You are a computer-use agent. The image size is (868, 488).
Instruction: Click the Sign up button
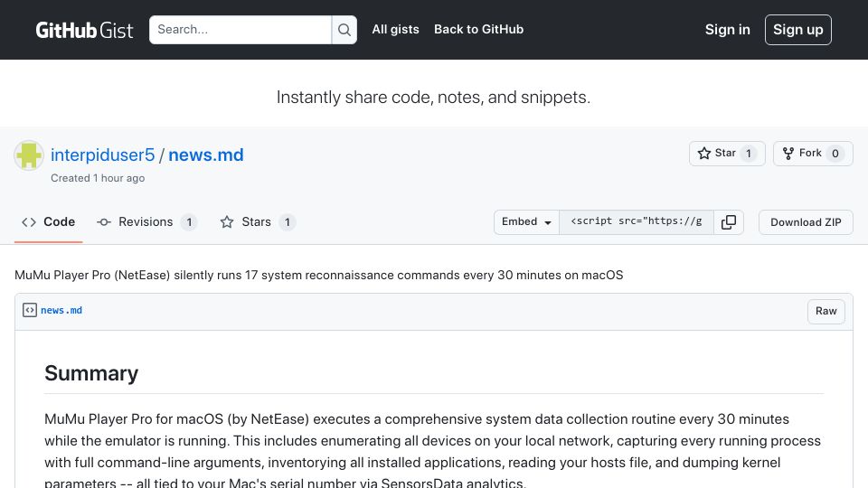pos(797,30)
